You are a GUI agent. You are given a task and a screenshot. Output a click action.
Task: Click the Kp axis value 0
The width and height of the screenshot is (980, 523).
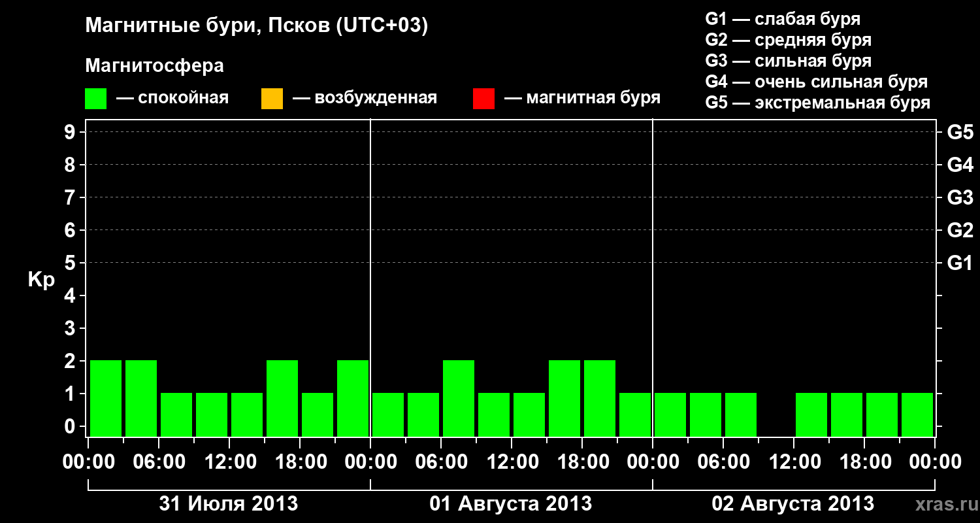click(x=71, y=426)
